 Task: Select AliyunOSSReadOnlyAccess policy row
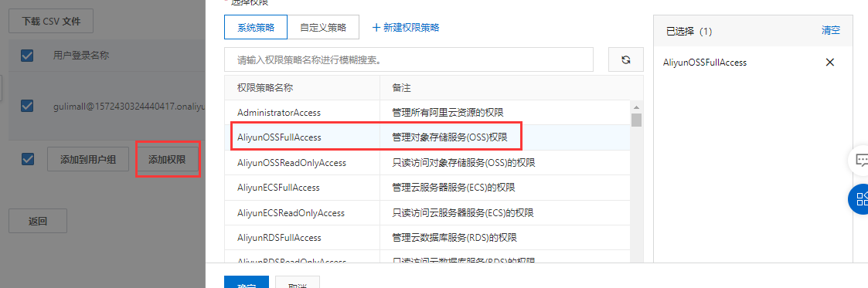click(427, 162)
